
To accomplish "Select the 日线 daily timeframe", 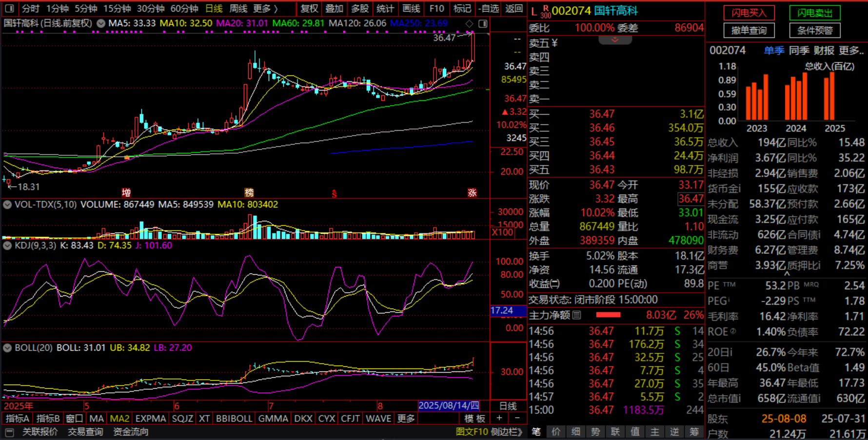I will pos(214,8).
